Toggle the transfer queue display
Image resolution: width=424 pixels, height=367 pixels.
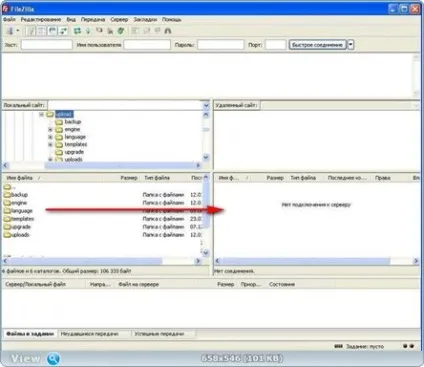[63, 31]
